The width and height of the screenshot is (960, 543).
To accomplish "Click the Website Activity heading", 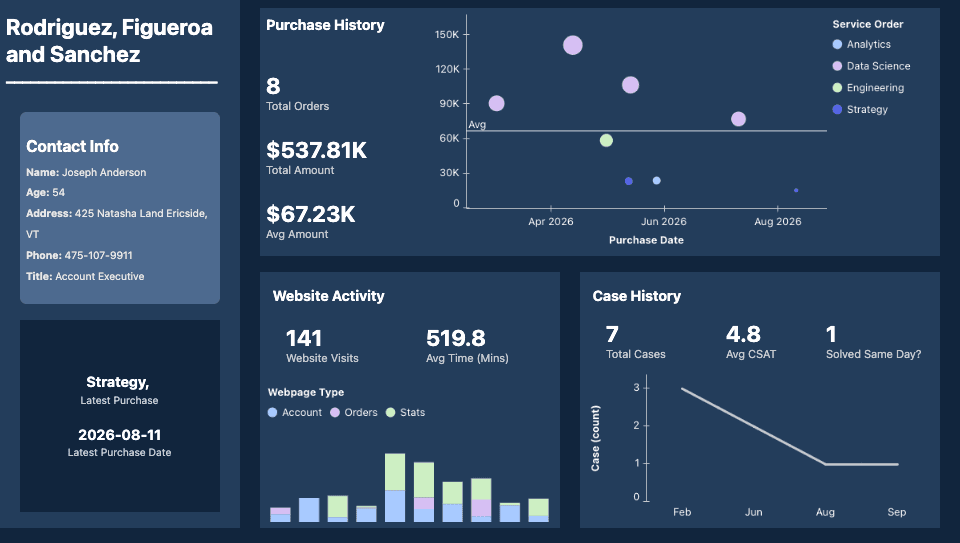I will point(329,296).
